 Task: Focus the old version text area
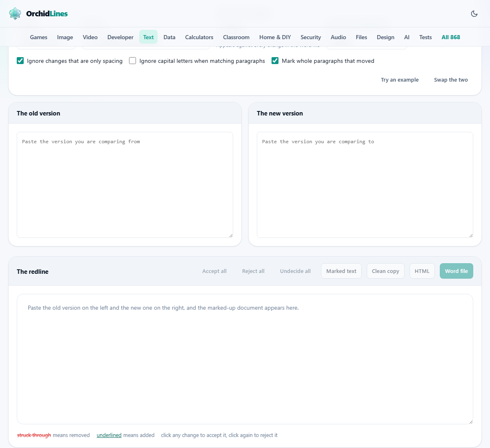(x=125, y=185)
